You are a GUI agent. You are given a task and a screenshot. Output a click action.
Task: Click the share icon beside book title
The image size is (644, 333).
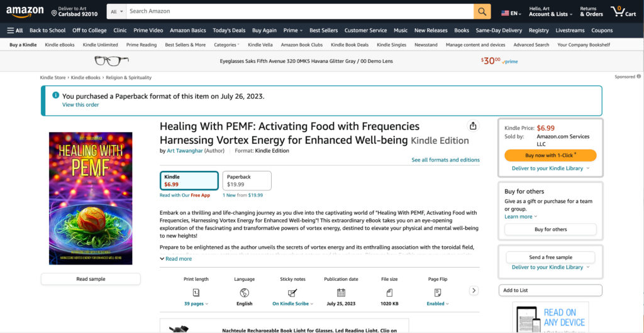tap(473, 126)
